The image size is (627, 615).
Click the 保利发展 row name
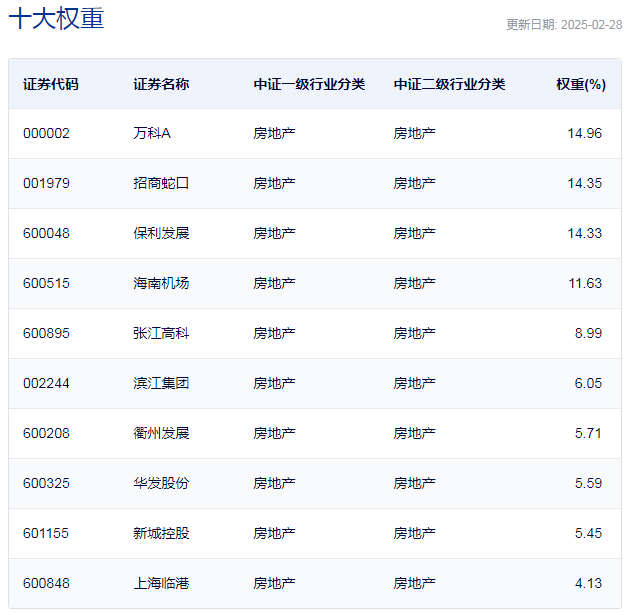pyautogui.click(x=161, y=233)
